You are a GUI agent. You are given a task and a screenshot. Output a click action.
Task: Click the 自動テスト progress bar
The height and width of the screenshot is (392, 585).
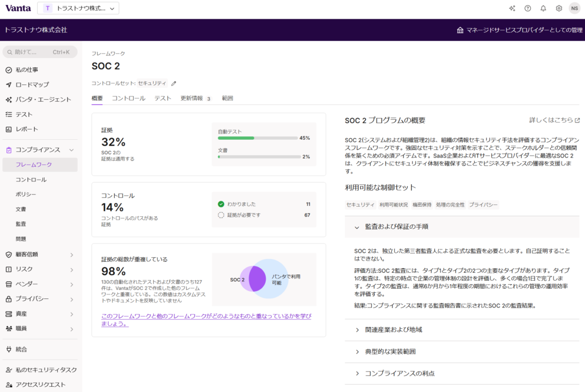(257, 138)
